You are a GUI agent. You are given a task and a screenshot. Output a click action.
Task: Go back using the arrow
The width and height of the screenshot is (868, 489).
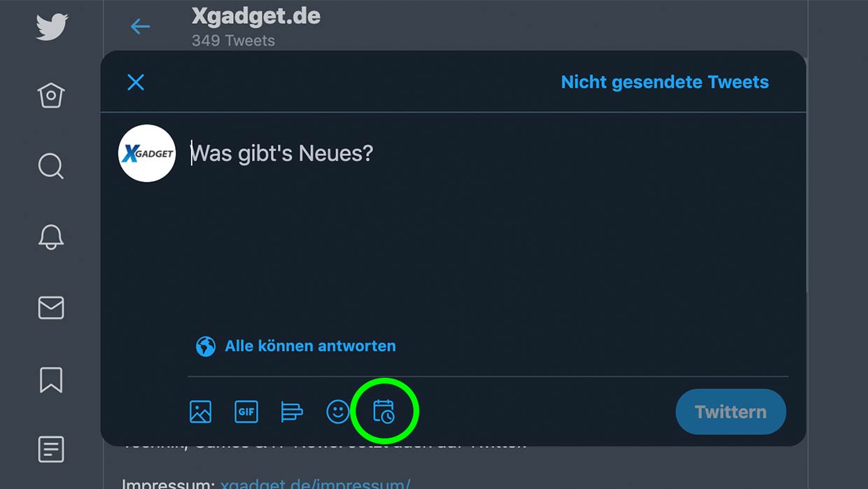pyautogui.click(x=141, y=27)
